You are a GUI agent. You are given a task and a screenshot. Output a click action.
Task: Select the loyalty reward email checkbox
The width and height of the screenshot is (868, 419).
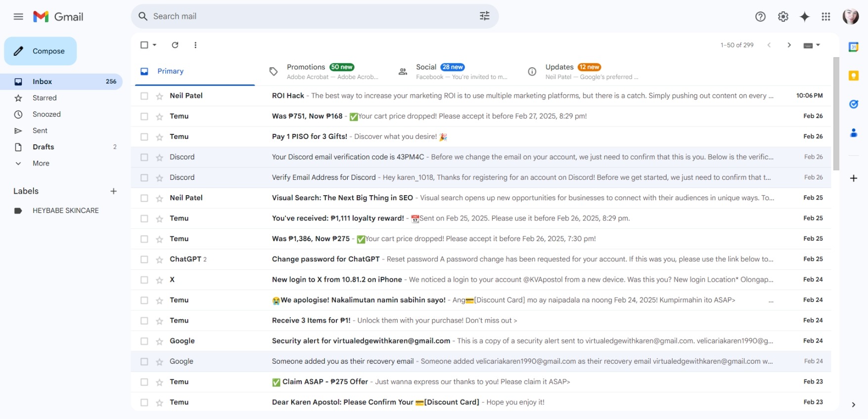[x=144, y=219]
